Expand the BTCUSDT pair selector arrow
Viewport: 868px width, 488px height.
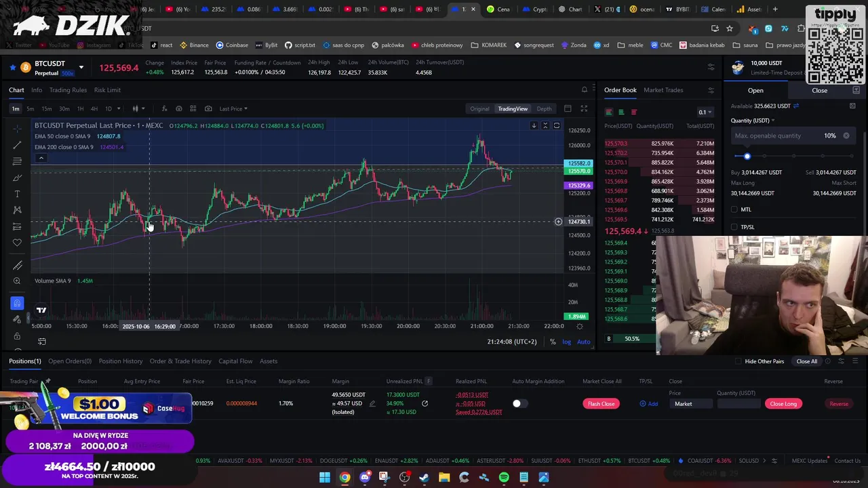(x=81, y=67)
